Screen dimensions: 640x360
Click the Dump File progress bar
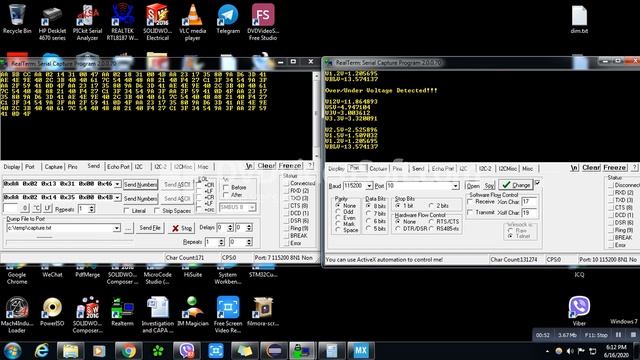tap(69, 242)
